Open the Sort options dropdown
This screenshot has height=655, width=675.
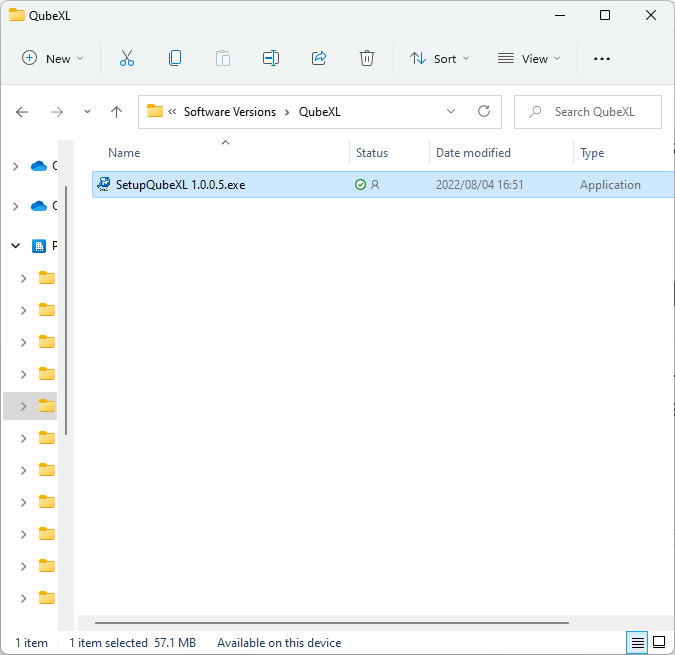439,59
